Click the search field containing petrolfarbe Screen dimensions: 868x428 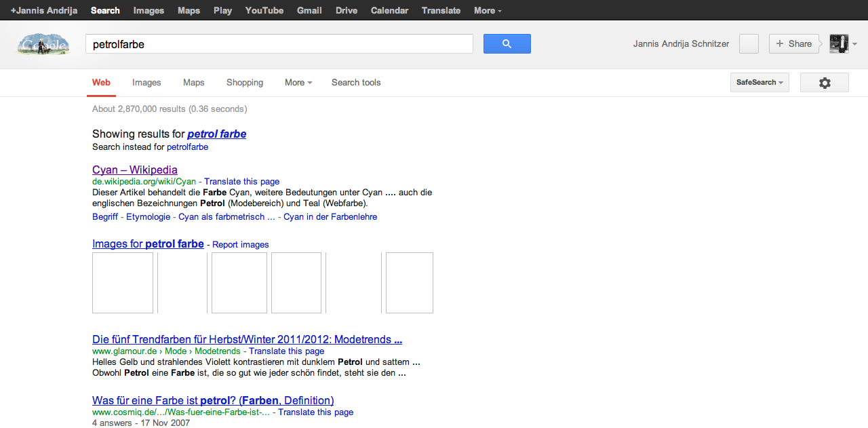click(x=279, y=44)
